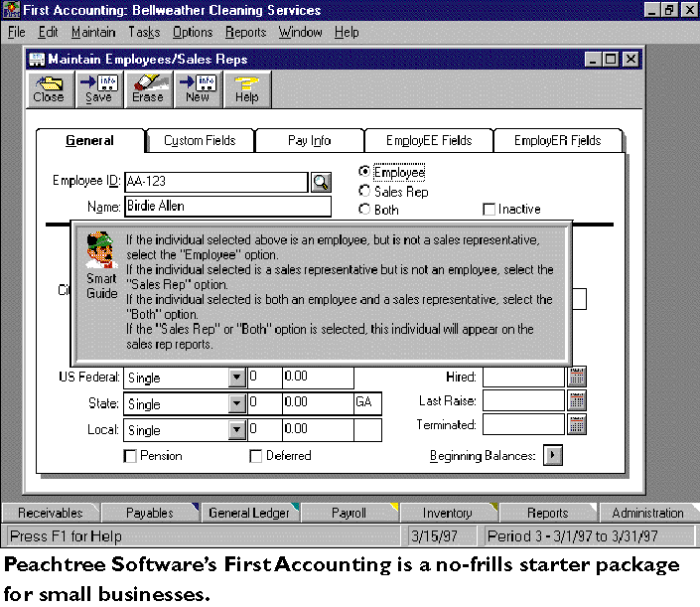Open the Last Raise date calendar

click(x=577, y=400)
